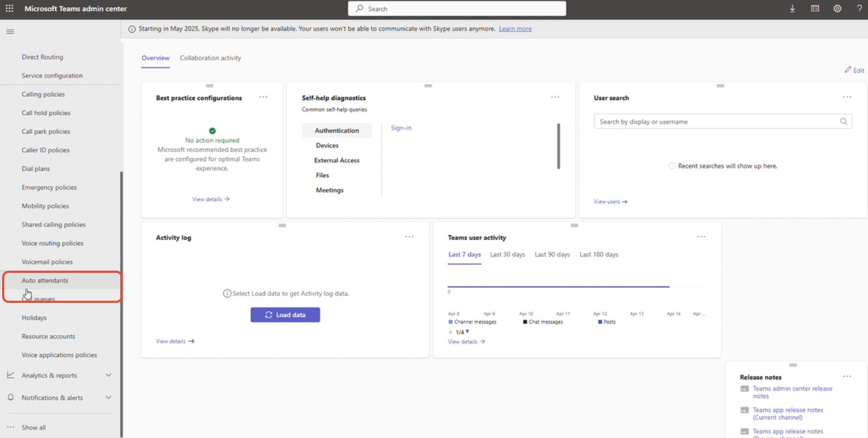The image size is (868, 438).
Task: Toggle the Channel messages legend item
Action: coord(472,322)
